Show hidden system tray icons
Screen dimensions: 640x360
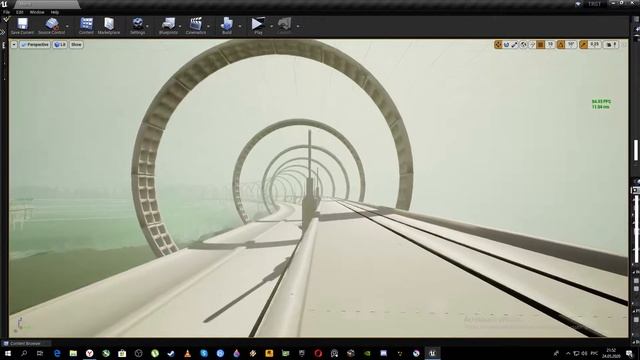[568, 353]
